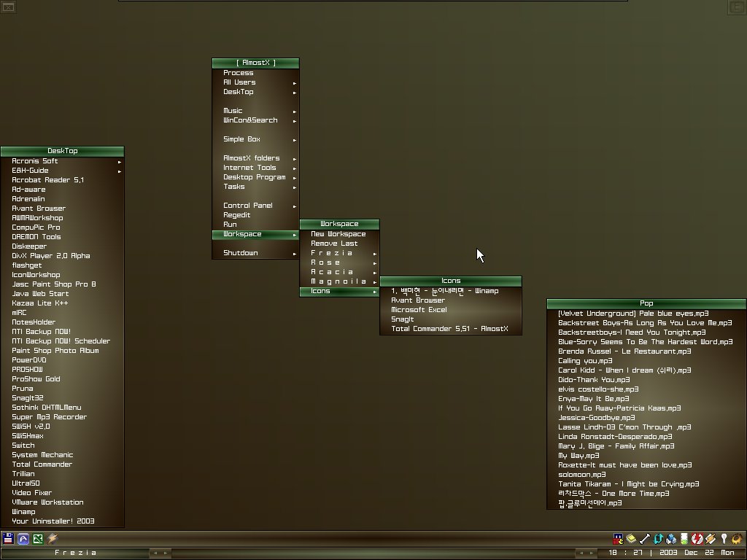This screenshot has height=560, width=747.
Task: Expand the Simple Box submenu arrow
Action: click(295, 141)
